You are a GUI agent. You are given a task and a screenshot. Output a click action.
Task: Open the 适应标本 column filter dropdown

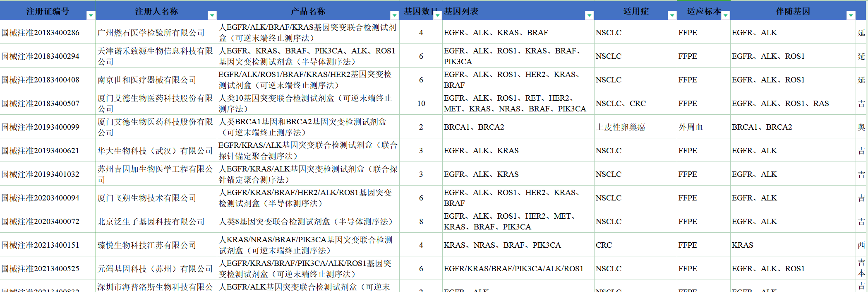725,16
